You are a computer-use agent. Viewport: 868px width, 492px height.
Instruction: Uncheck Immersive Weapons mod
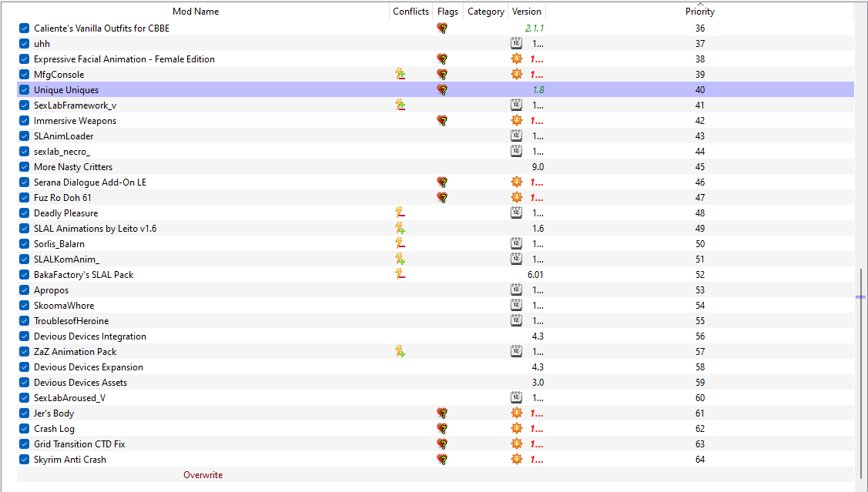tap(25, 121)
